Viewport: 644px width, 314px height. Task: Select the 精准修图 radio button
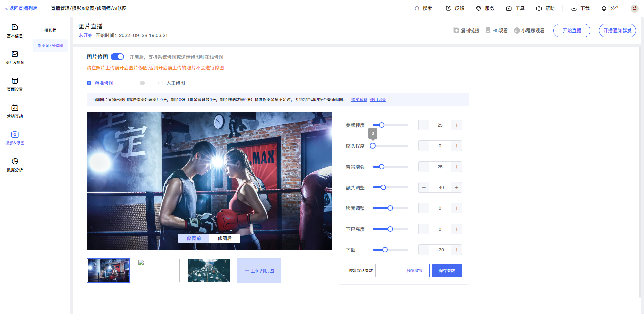click(89, 83)
